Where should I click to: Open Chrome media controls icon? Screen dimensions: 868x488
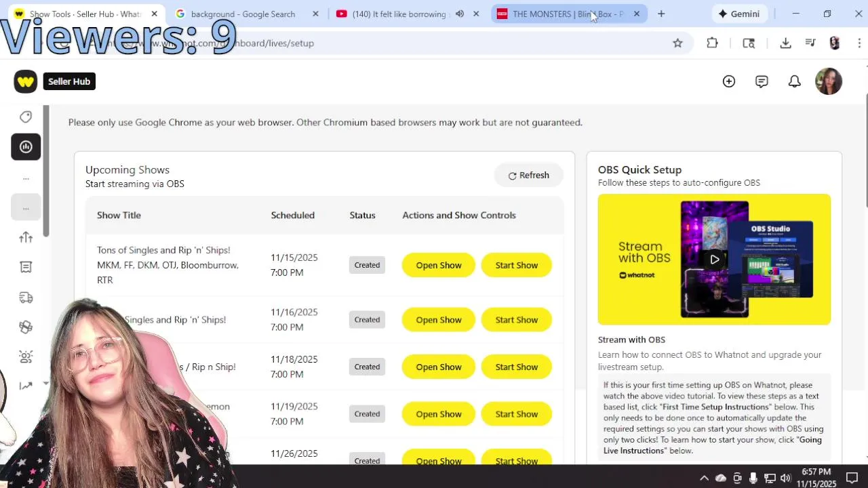click(x=810, y=43)
